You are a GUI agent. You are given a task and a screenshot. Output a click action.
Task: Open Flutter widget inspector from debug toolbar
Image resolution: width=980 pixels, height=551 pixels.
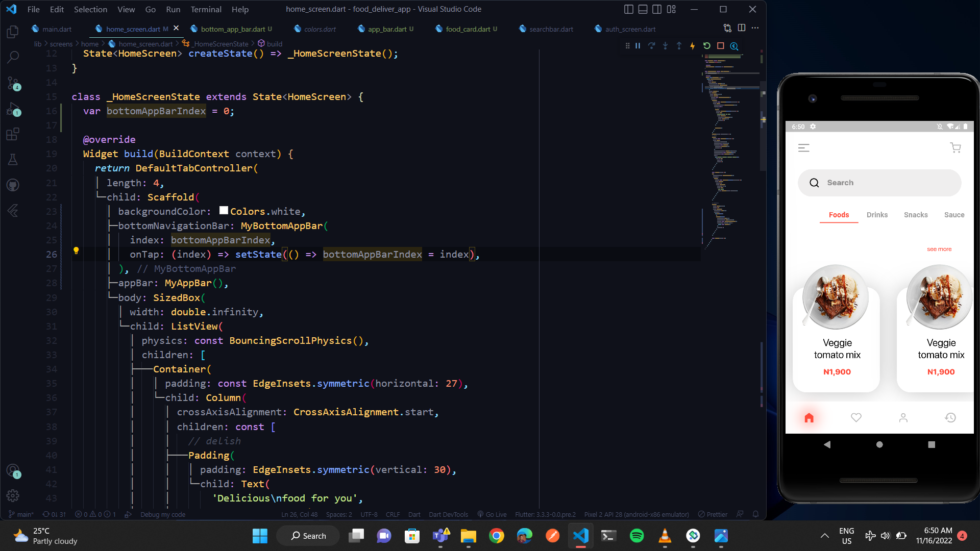[734, 46]
